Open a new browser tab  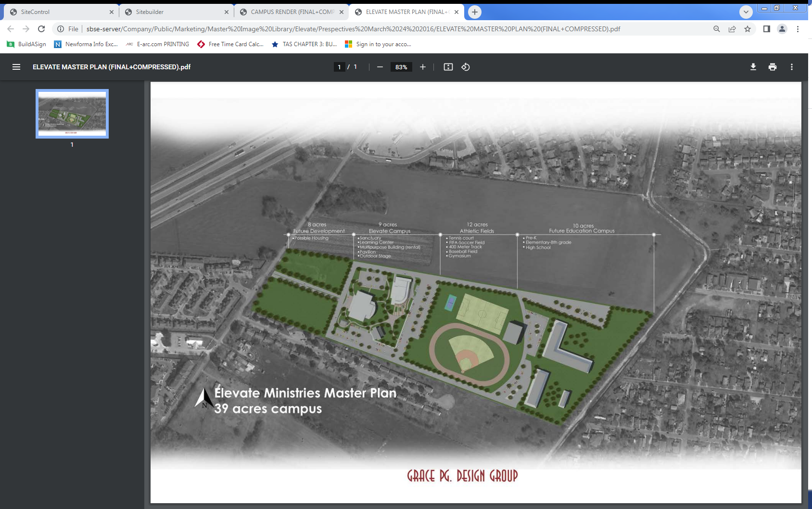click(x=475, y=12)
